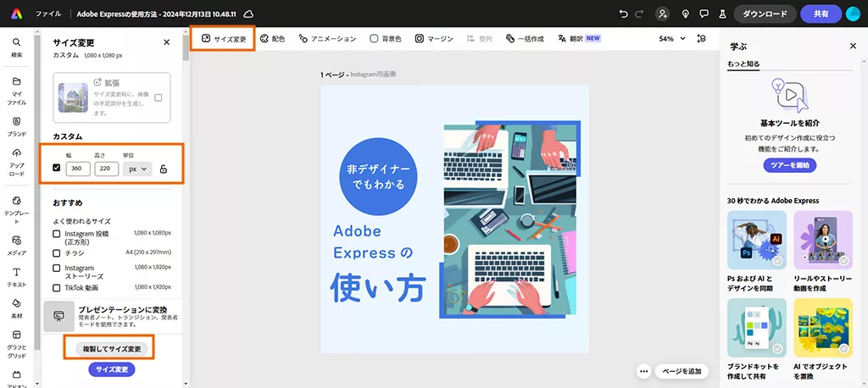This screenshot has height=388, width=868.
Task: Close the サイズ変更 panel
Action: point(167,42)
